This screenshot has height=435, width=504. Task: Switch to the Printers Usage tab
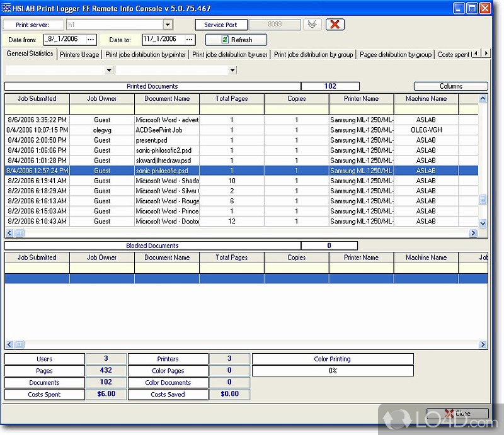[79, 55]
